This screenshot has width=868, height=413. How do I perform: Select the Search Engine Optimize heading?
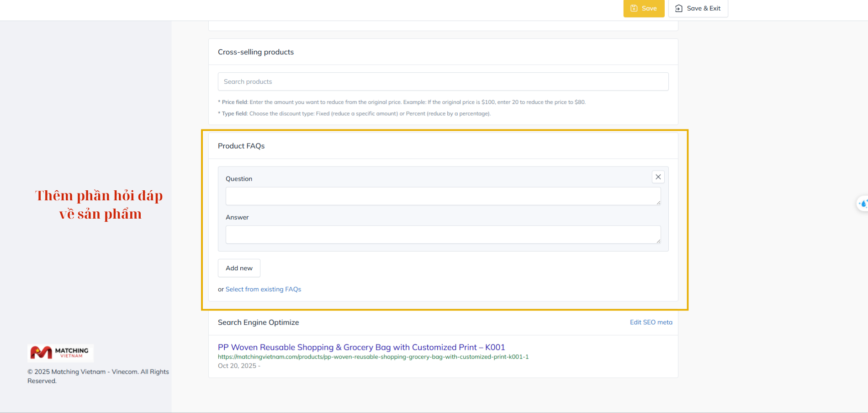[x=258, y=322]
